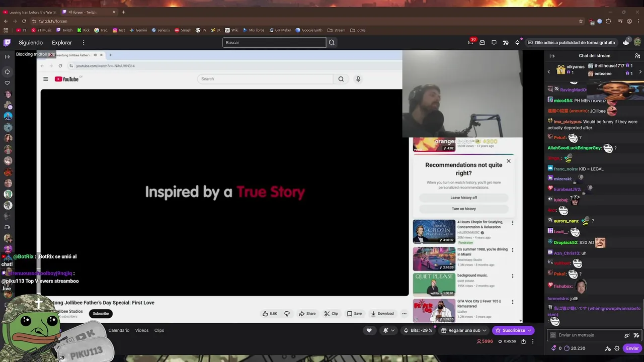Click the Enviar chat button
The height and width of the screenshot is (362, 644).
632,348
